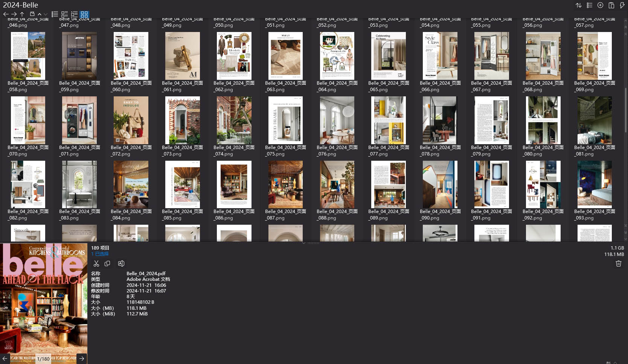The width and height of the screenshot is (628, 364).
Task: Select the highlighted thumbnail grid view
Action: [x=84, y=14]
